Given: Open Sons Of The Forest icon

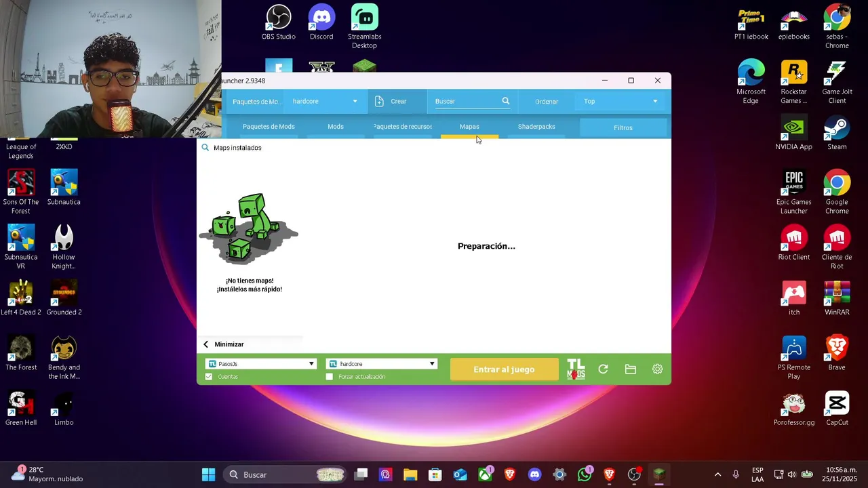Looking at the screenshot, I should point(21,192).
